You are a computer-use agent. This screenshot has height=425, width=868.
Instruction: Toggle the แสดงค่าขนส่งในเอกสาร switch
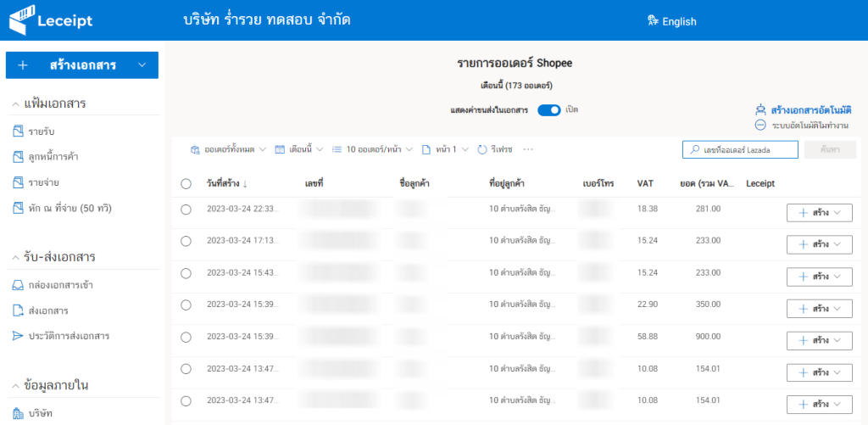[x=549, y=110]
